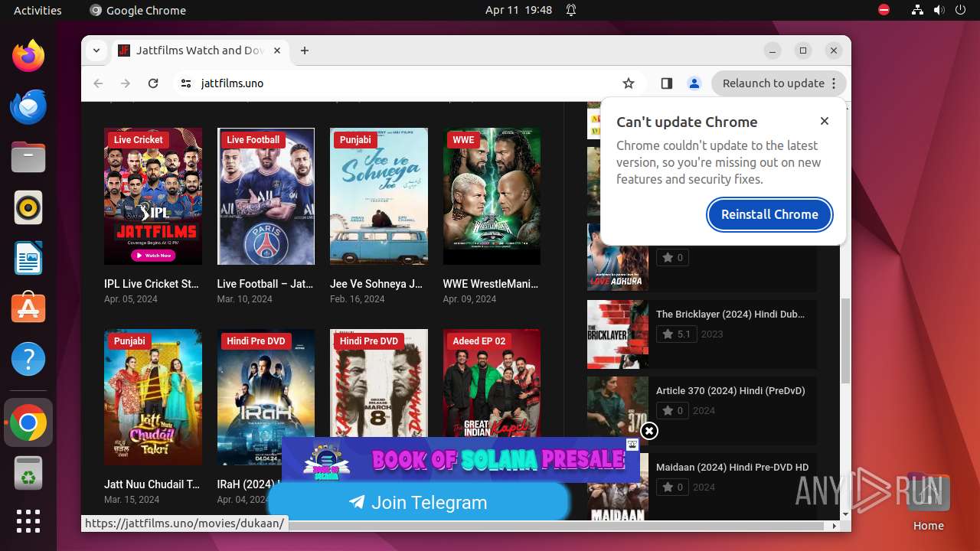
Task: Click Love Adhura sidebar thumbnail
Action: click(618, 257)
